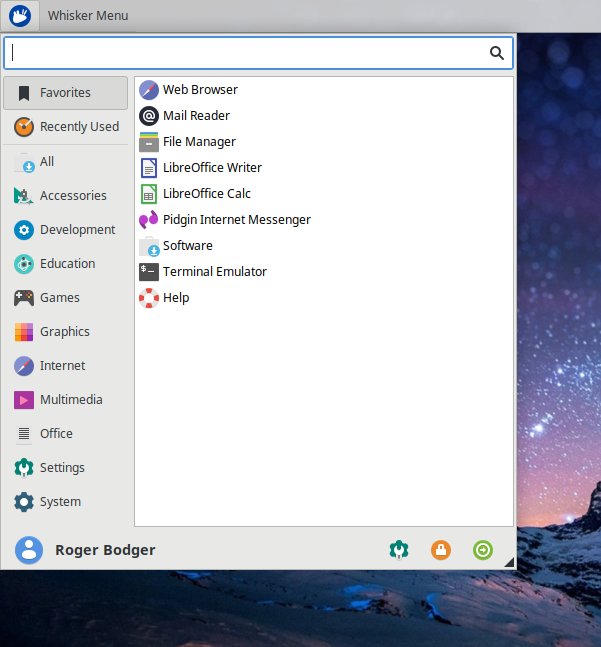Switch to the Accessories category

pyautogui.click(x=66, y=196)
